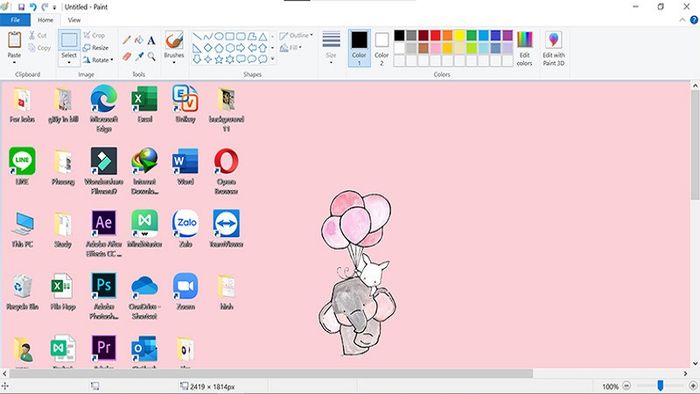Switch to the View tab
The image size is (700, 394).
click(74, 20)
